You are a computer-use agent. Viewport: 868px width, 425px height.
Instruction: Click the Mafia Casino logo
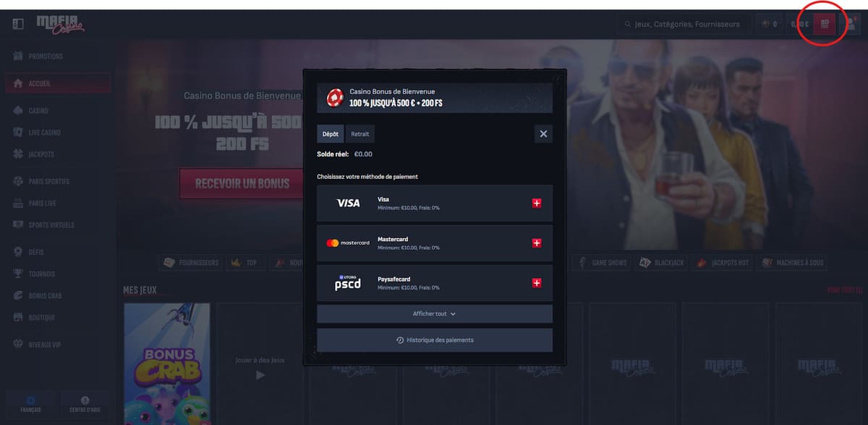tap(61, 24)
